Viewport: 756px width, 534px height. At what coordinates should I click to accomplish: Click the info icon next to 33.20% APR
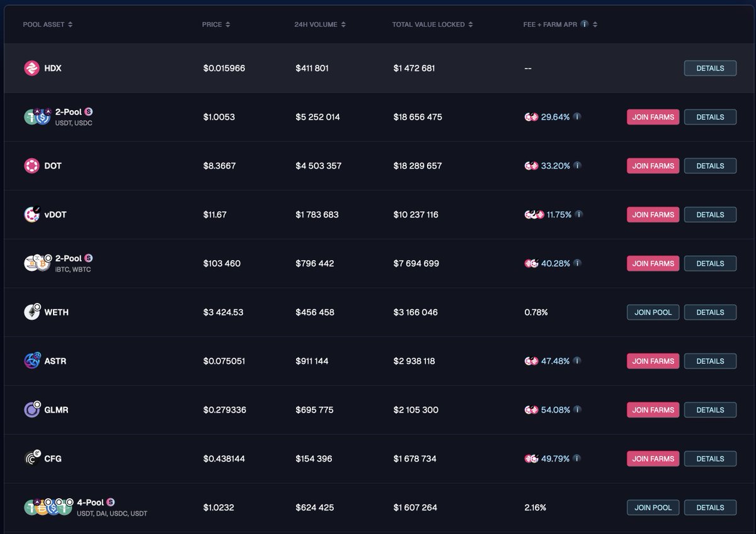(x=577, y=166)
